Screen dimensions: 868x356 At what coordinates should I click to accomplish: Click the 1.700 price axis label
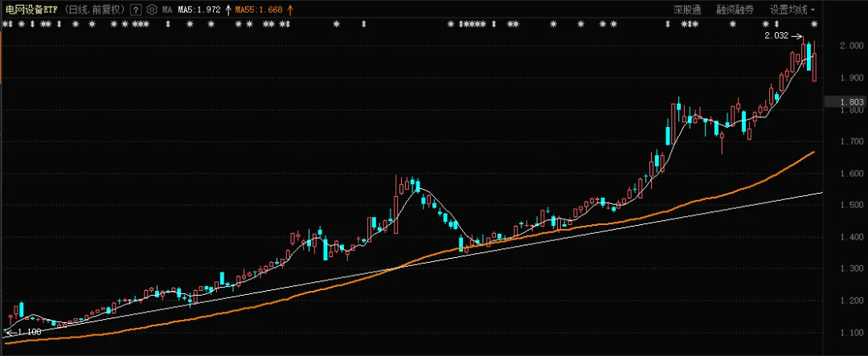(853, 141)
